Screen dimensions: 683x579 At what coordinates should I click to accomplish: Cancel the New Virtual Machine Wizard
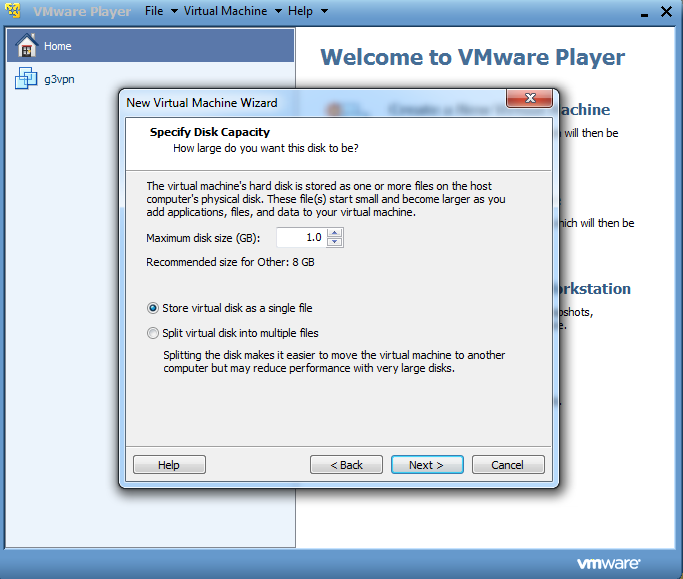pos(508,465)
